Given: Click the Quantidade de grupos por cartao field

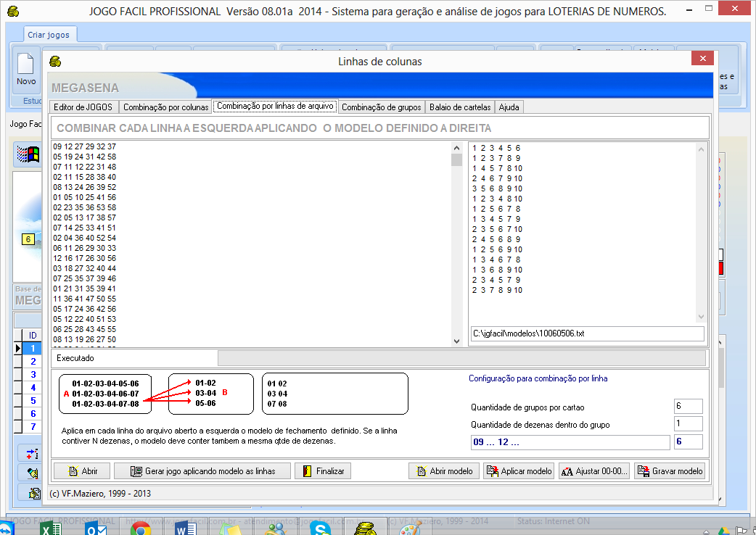Looking at the screenshot, I should coord(688,406).
